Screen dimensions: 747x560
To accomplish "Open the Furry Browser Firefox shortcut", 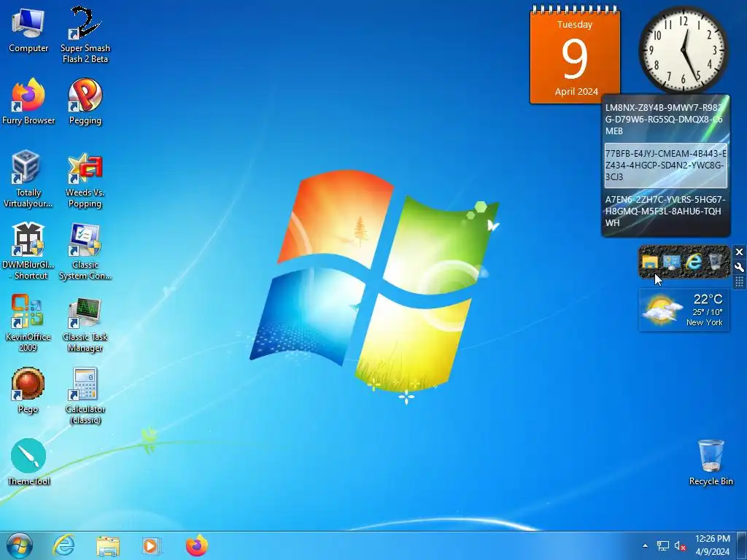I will click(x=28, y=102).
